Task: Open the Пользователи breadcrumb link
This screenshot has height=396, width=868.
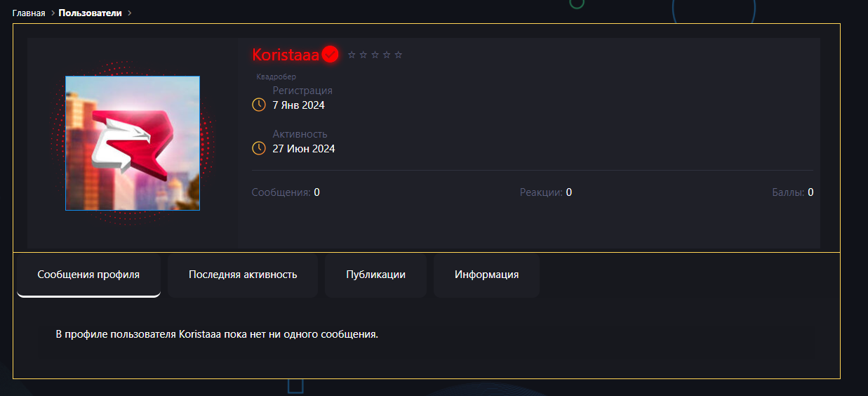Action: 90,13
